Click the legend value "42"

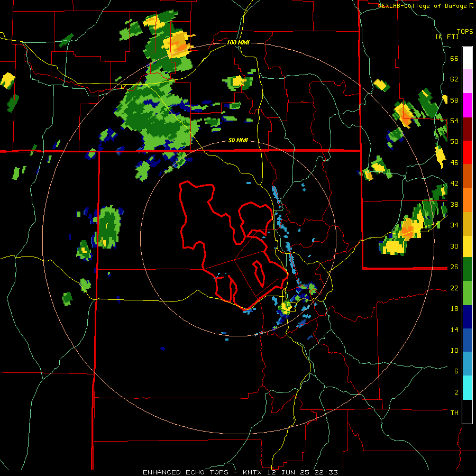click(454, 184)
